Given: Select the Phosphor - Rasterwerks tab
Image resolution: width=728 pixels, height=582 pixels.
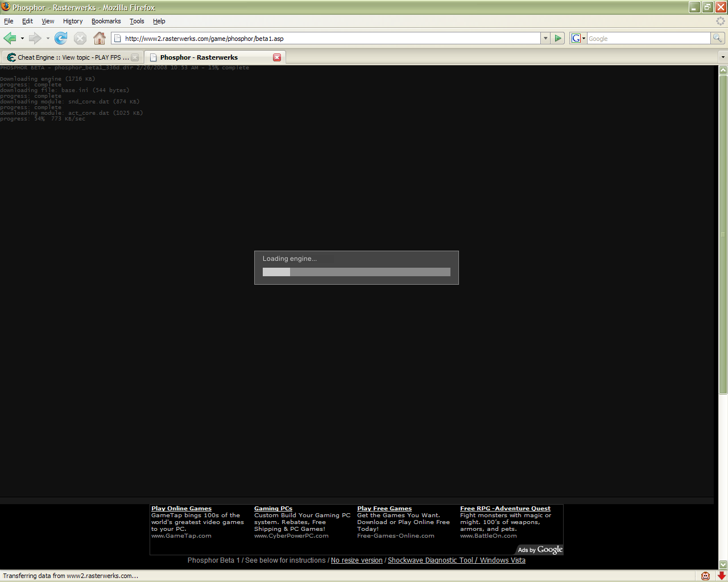Looking at the screenshot, I should pos(214,57).
